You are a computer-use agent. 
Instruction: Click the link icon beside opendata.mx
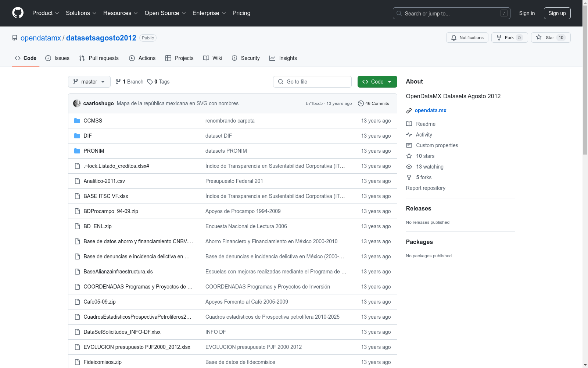tap(409, 110)
